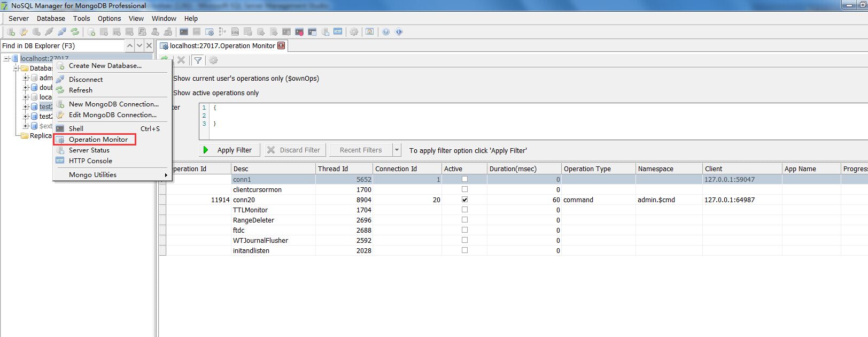This screenshot has height=337, width=868.
Task: Click the filter funnel icon in monitor toolbar
Action: [x=198, y=60]
